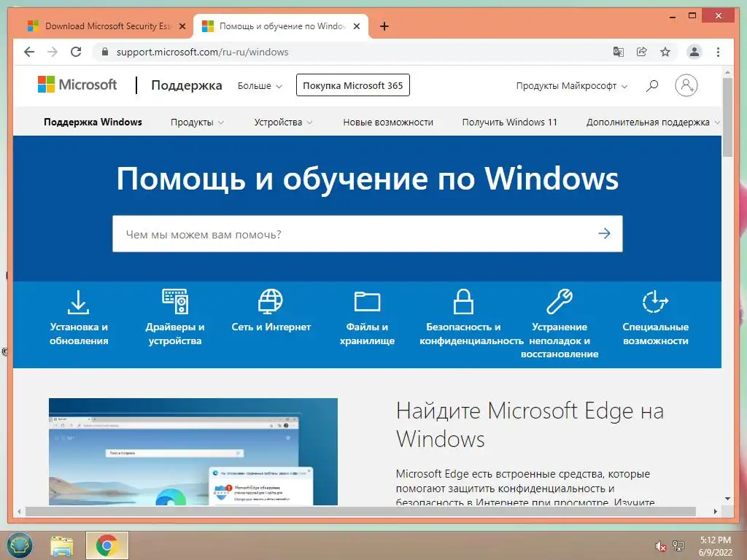Click the vertical scrollbar thumb

pyautogui.click(x=727, y=117)
